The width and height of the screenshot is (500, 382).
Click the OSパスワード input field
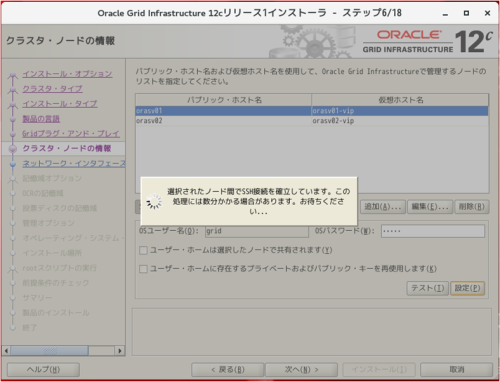(433, 231)
